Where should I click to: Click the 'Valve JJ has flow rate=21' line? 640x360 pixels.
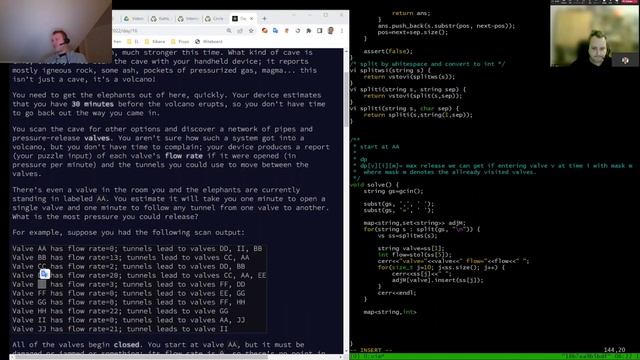120,329
